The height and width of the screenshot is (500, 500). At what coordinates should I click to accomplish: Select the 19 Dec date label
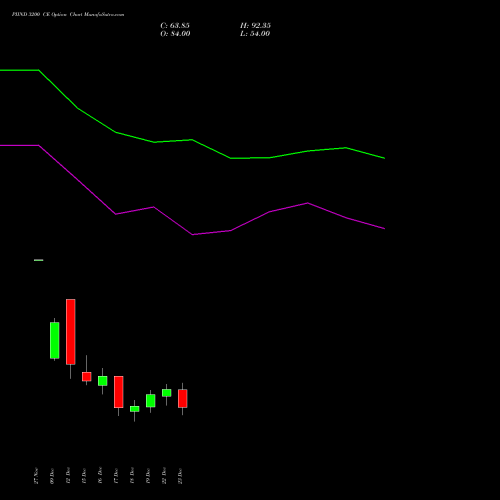pyautogui.click(x=148, y=476)
